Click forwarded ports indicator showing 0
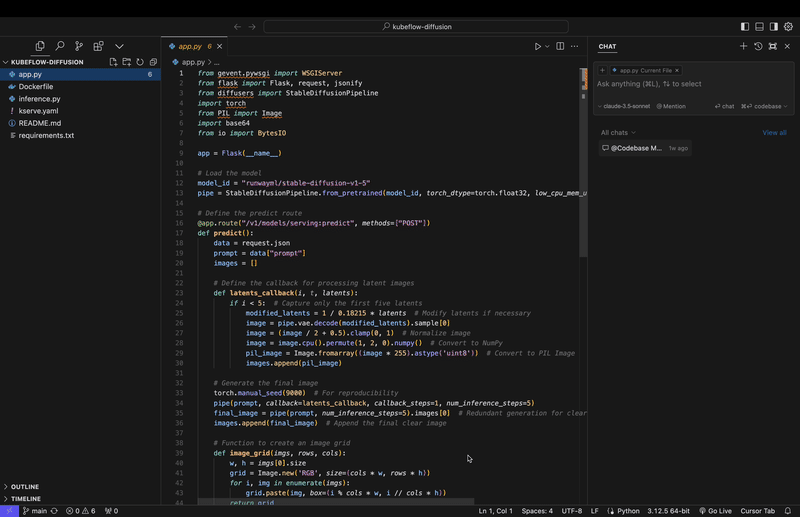Screen dimensions: 800x517 pyautogui.click(x=111, y=511)
